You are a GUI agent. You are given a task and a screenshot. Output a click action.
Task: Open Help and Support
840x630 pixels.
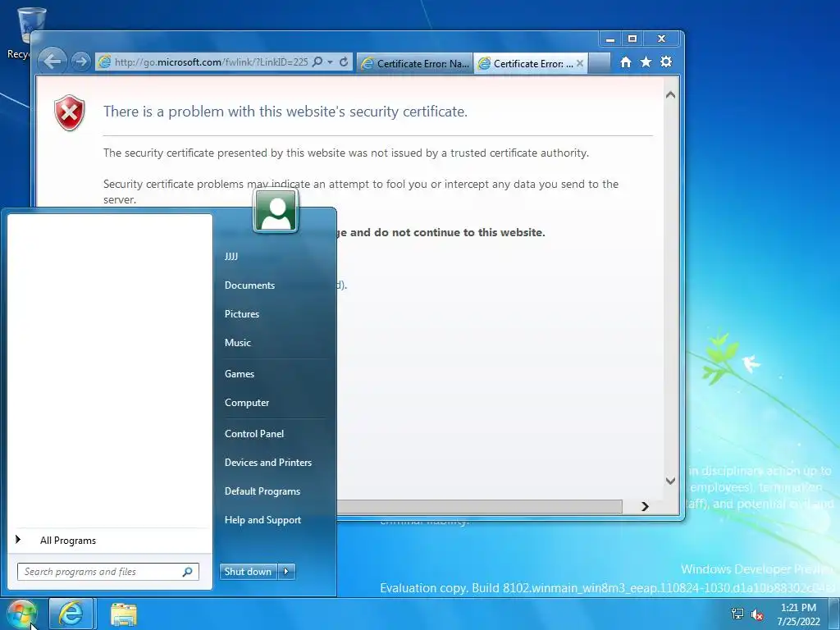click(263, 520)
